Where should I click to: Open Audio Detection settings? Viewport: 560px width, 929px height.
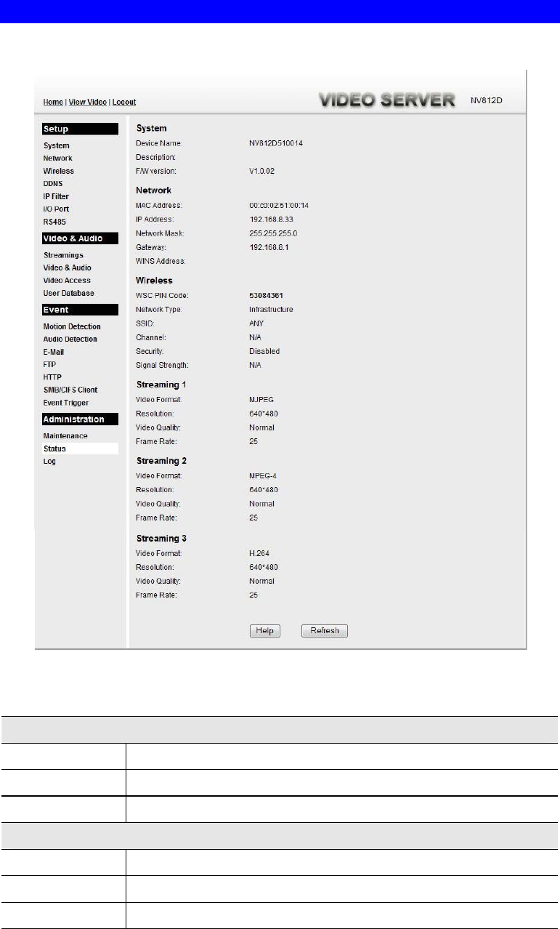point(70,339)
